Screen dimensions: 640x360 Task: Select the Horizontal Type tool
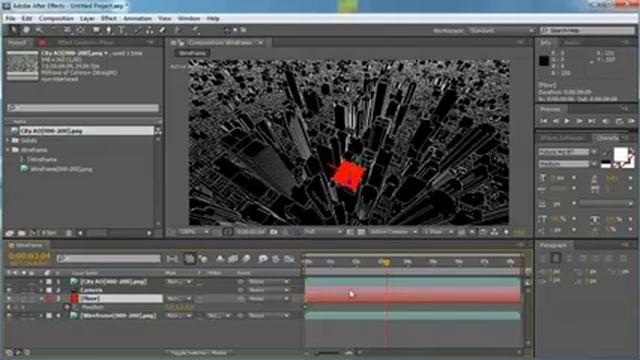point(122,30)
